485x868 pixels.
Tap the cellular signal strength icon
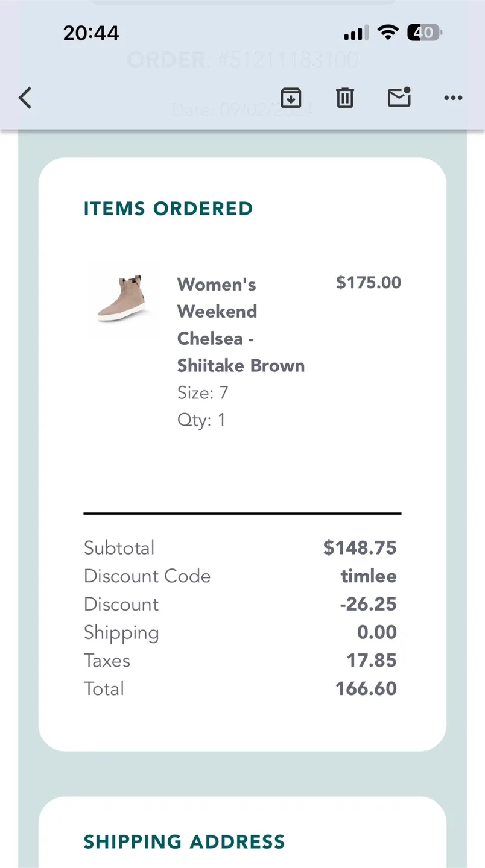click(355, 33)
